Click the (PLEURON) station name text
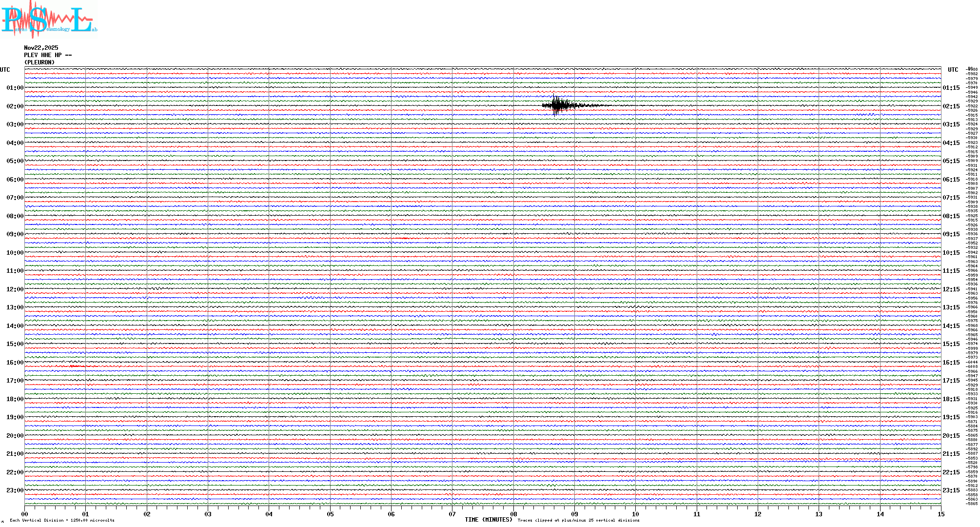The height and width of the screenshot is (527, 980). click(x=39, y=62)
